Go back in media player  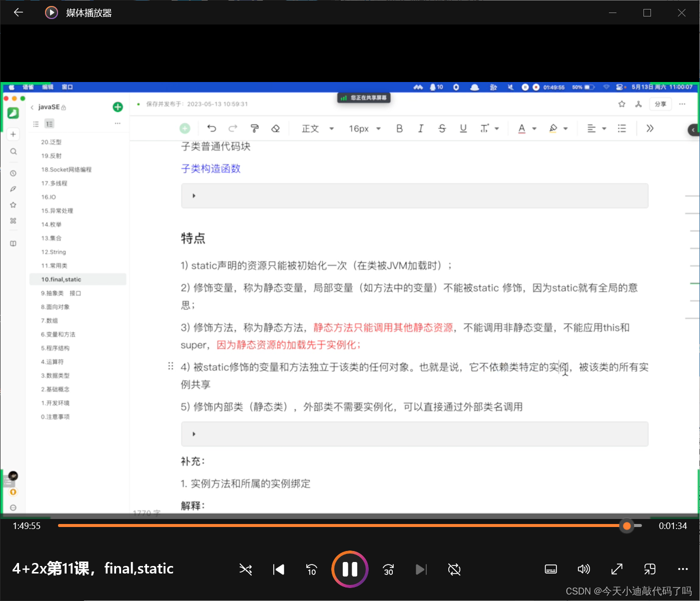19,12
